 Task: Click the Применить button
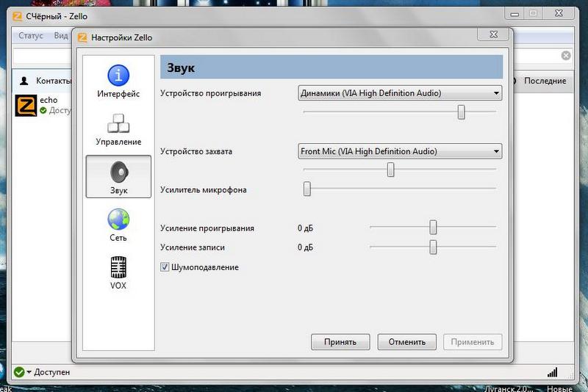point(473,342)
